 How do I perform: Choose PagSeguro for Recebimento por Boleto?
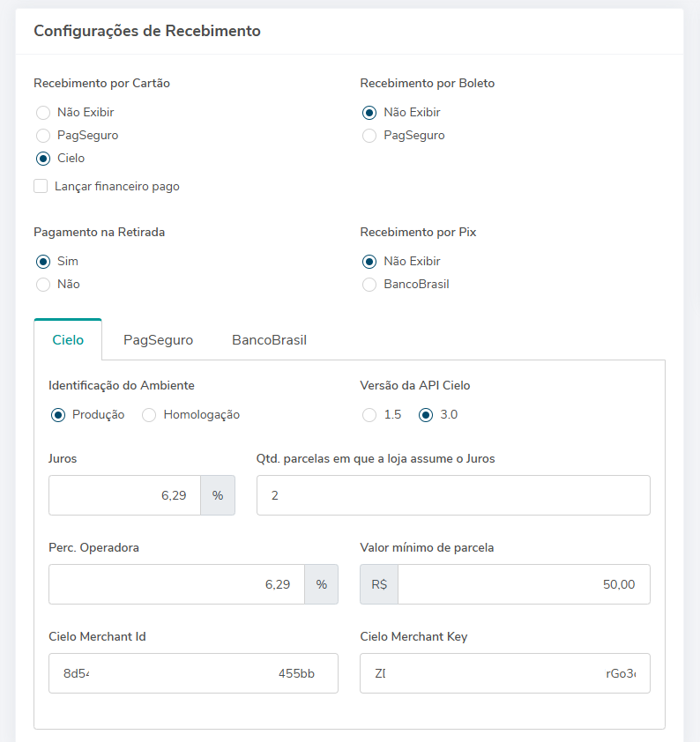coord(369,136)
